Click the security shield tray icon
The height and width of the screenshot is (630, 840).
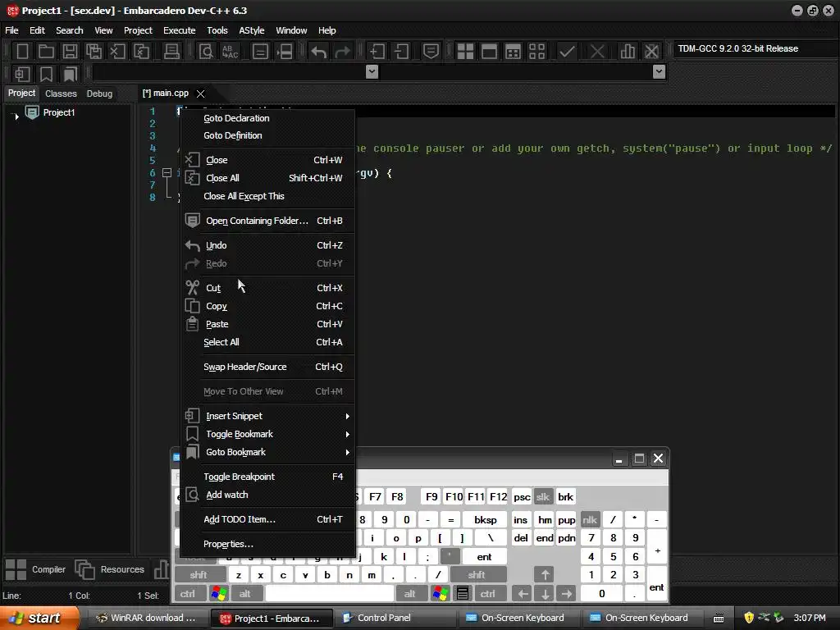pos(748,619)
